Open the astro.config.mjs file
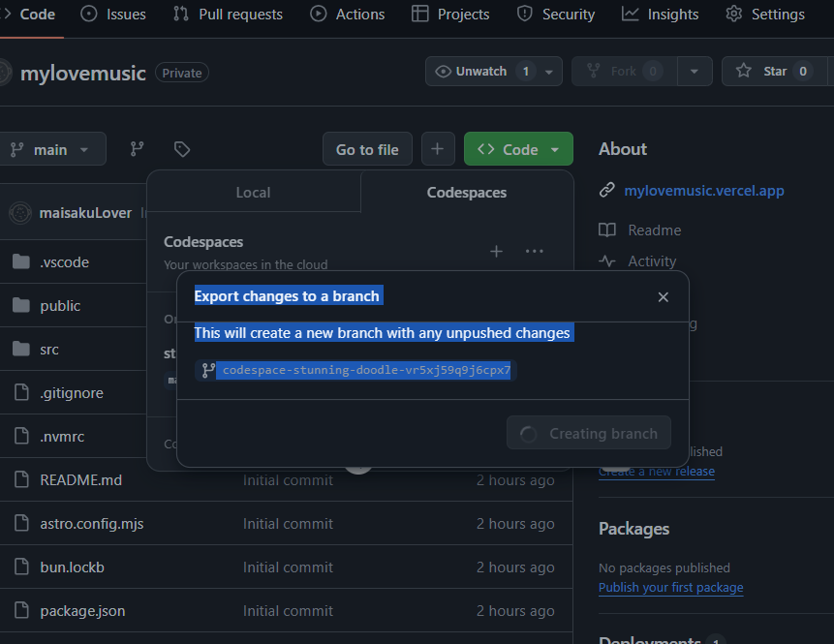 point(92,524)
